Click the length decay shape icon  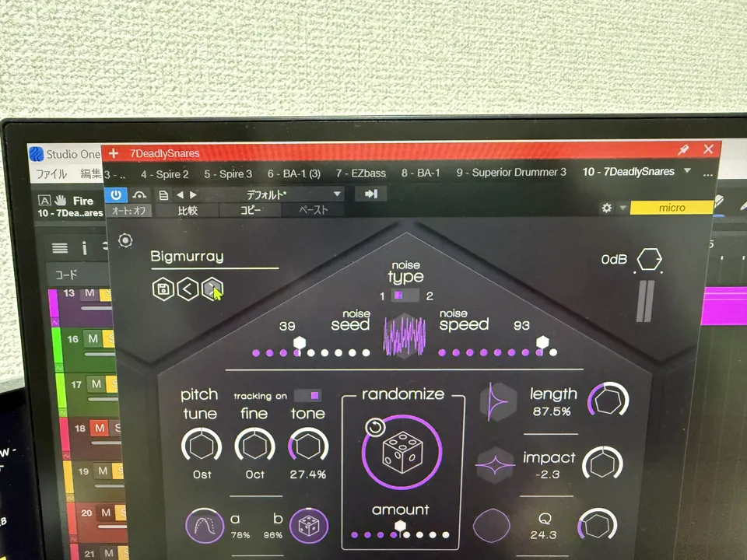coord(496,403)
